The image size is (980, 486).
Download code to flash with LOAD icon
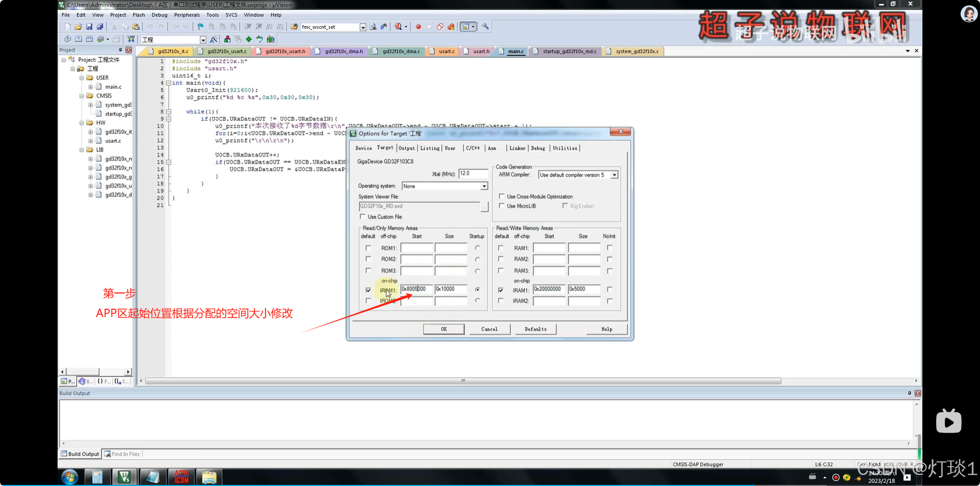(131, 39)
